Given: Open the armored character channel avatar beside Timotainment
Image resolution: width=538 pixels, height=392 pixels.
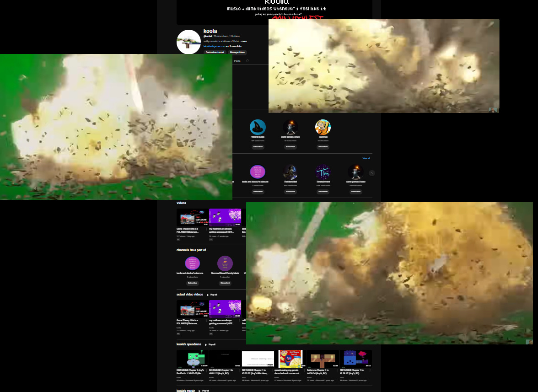Looking at the screenshot, I should click(x=290, y=172).
